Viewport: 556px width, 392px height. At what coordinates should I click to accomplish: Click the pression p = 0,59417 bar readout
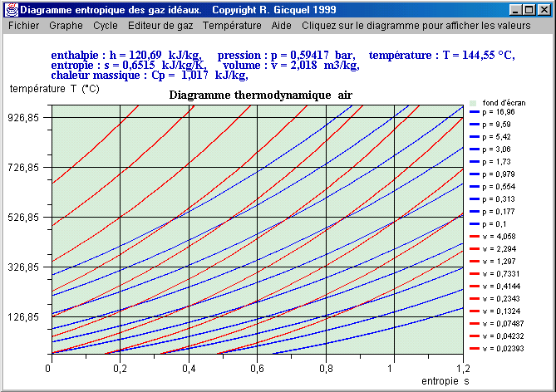(286, 56)
